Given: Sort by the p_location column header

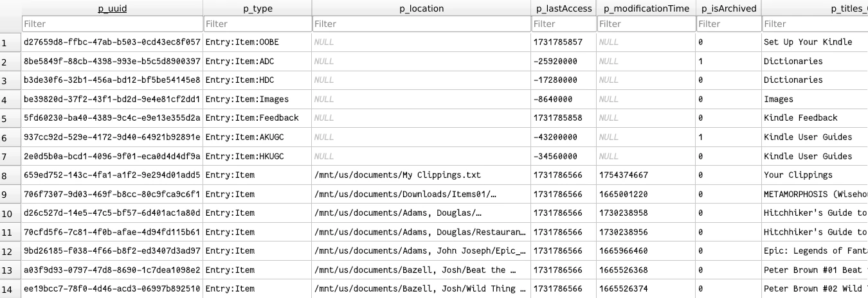Looking at the screenshot, I should tap(422, 8).
